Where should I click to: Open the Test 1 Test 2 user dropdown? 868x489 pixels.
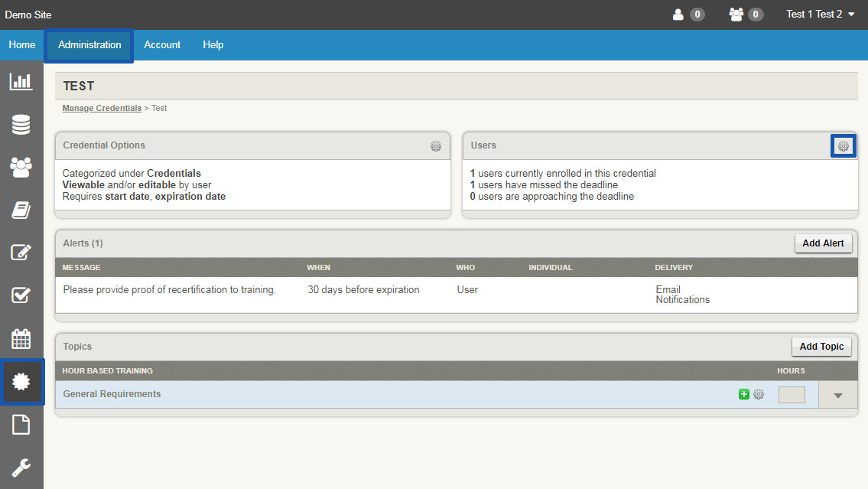[x=820, y=14]
